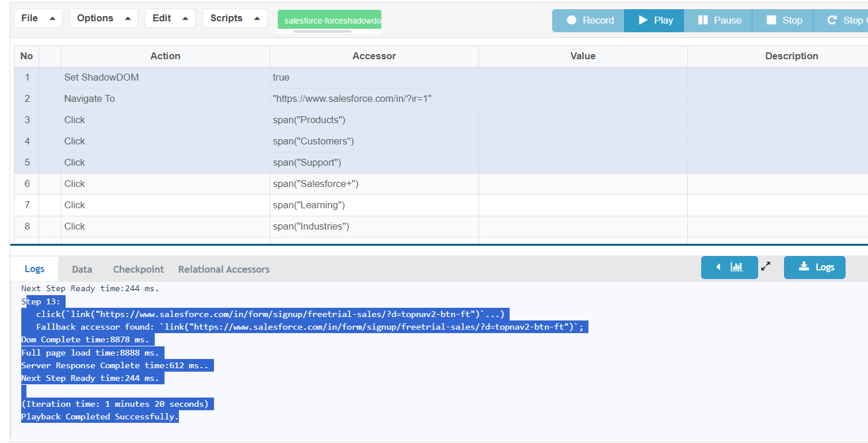The image size is (868, 443).
Task: Open the Options dropdown menu
Action: click(104, 18)
